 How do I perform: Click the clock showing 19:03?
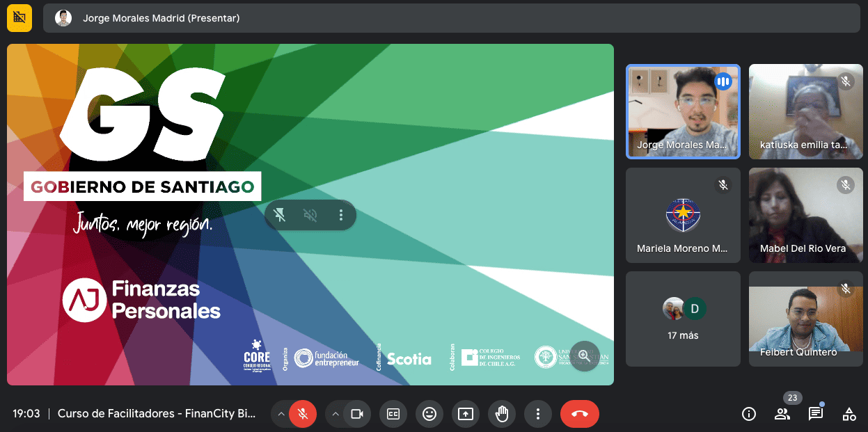click(26, 414)
